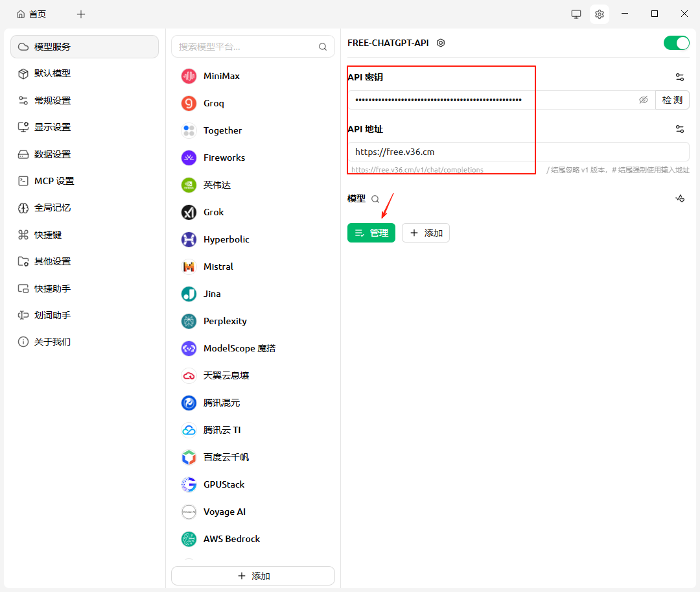
Task: Open the MiniMax provider
Action: pyautogui.click(x=253, y=76)
